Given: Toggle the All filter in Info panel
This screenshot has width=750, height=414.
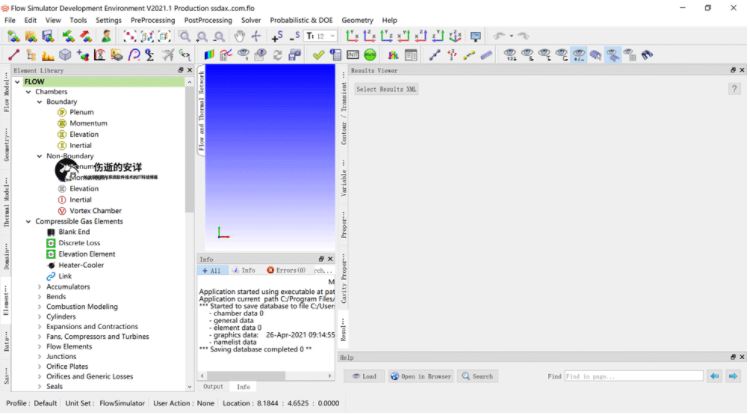Looking at the screenshot, I should [x=212, y=270].
